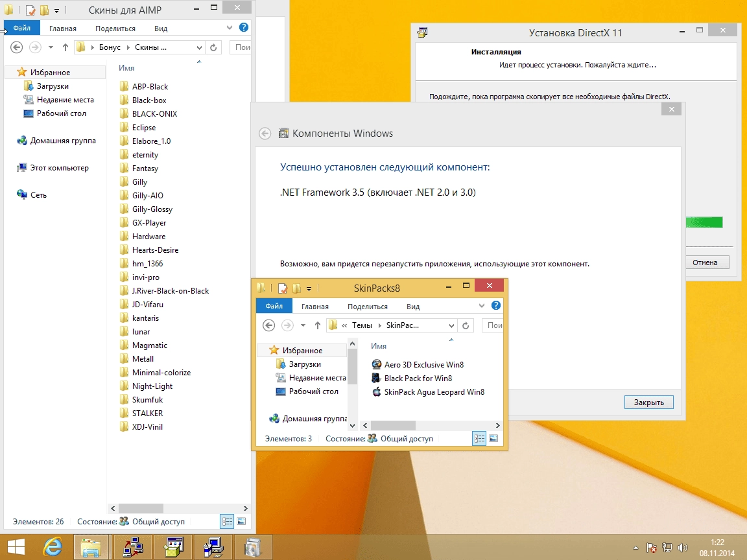
Task: Show hidden tray icons arrow
Action: click(x=635, y=548)
